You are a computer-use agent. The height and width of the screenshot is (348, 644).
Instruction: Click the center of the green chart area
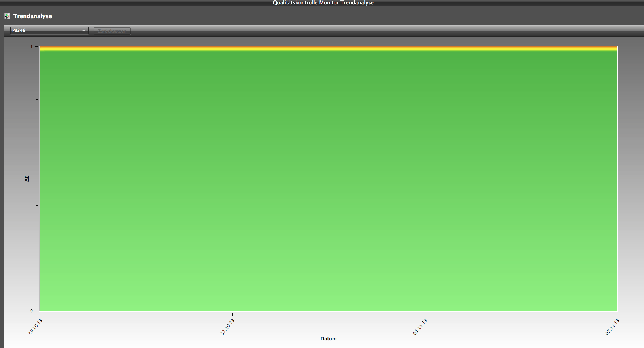point(329,179)
